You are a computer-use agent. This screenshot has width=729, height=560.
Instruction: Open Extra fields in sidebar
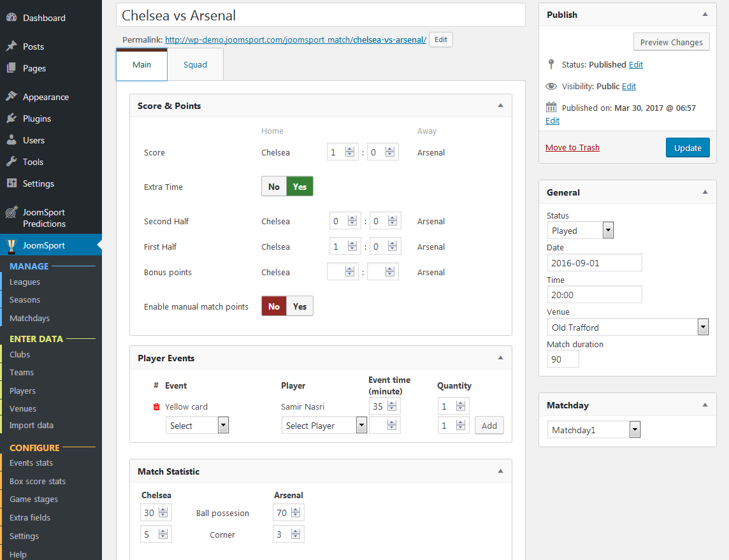coord(30,517)
